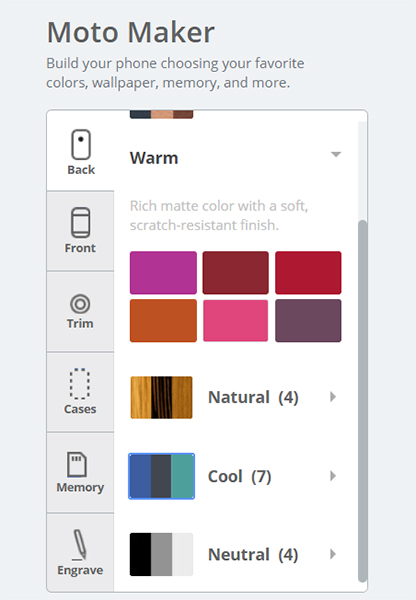Pick the magenta purple color swatch

[x=163, y=272]
